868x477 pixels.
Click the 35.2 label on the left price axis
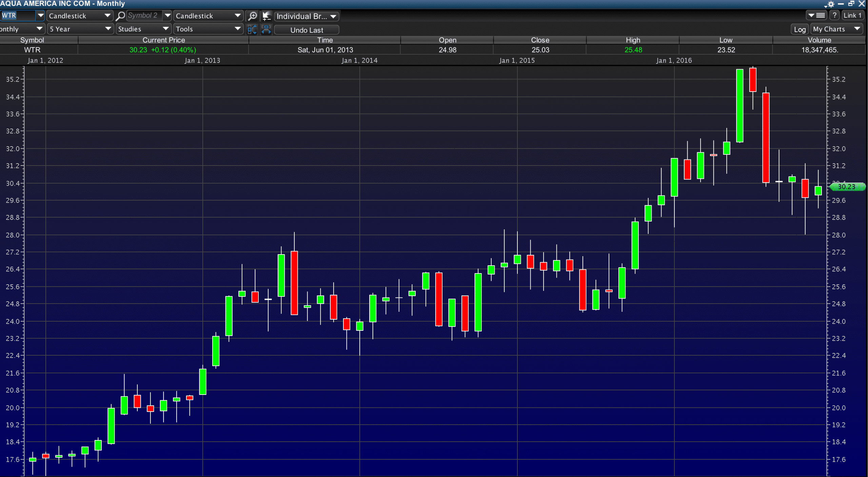(13, 79)
